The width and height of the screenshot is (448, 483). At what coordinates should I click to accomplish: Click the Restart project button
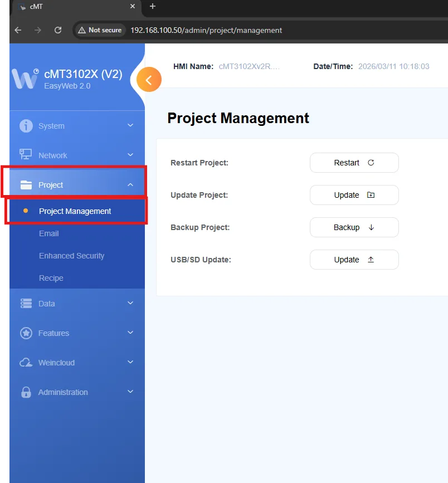point(354,163)
